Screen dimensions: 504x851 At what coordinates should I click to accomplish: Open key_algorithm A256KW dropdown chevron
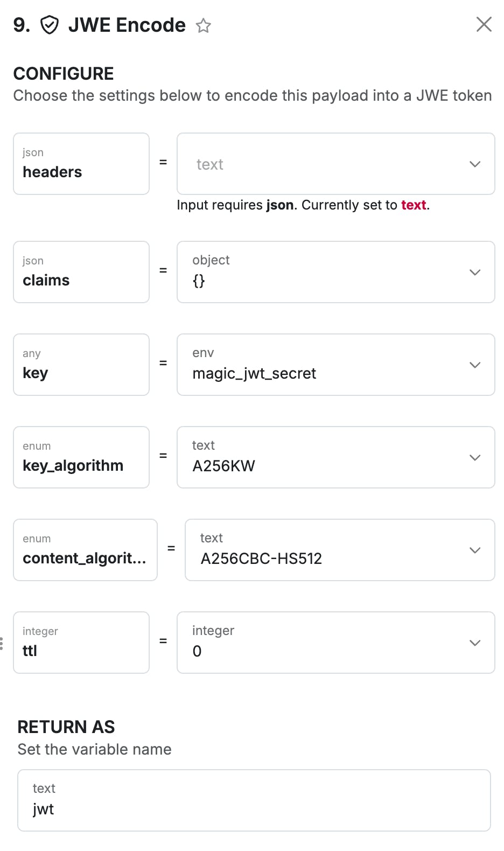tap(474, 458)
